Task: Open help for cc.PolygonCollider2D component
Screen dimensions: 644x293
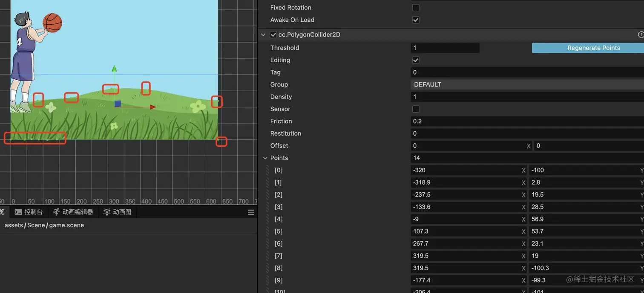Action: point(641,35)
